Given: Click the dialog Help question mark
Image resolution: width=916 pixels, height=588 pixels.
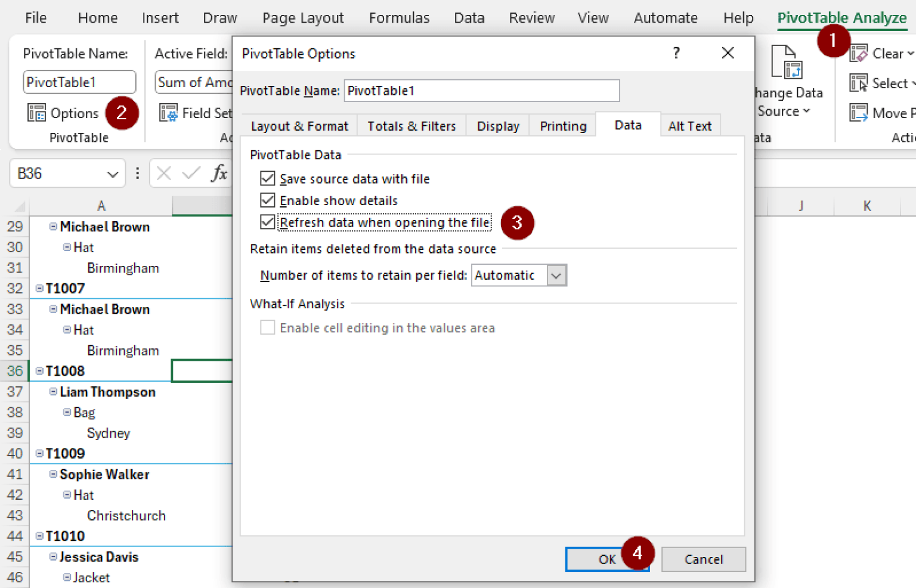Looking at the screenshot, I should pos(676,53).
